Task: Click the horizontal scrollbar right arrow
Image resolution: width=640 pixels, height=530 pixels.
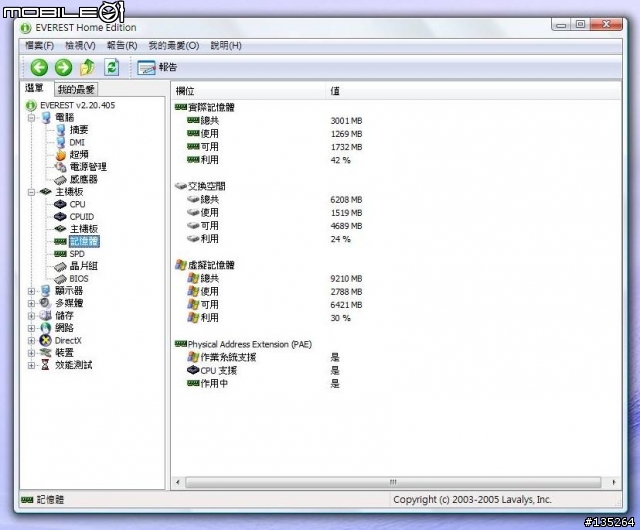Action: pyautogui.click(x=613, y=482)
